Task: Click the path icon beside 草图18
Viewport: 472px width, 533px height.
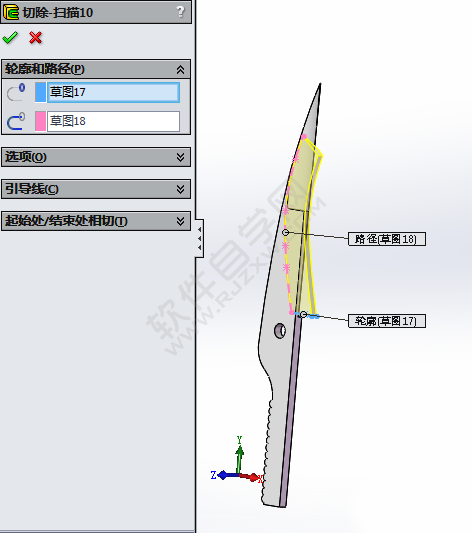Action: (16, 121)
